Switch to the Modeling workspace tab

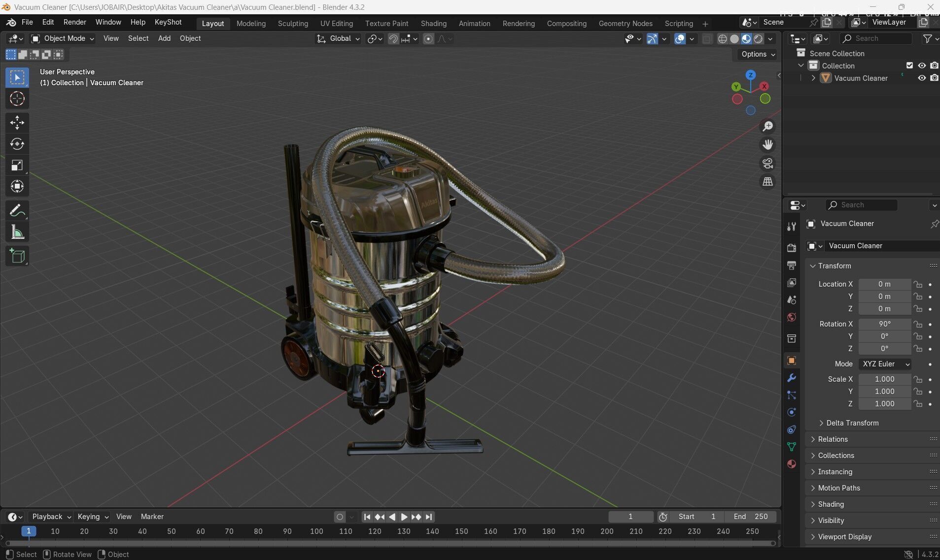251,24
